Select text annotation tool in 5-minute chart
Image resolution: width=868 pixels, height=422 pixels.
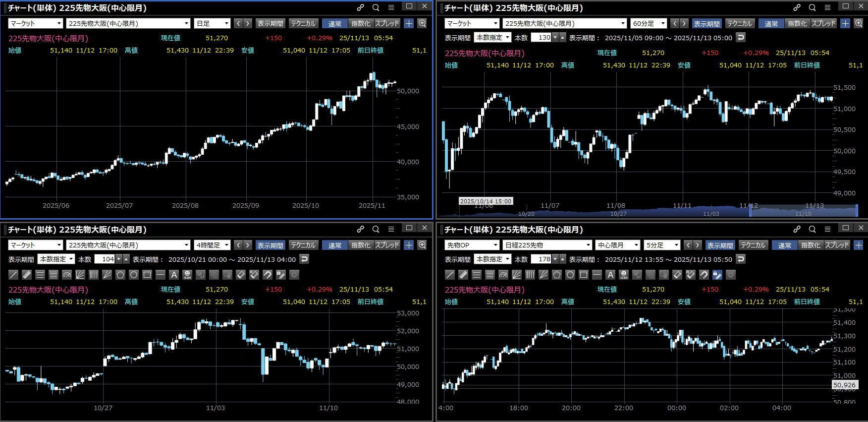(x=610, y=275)
